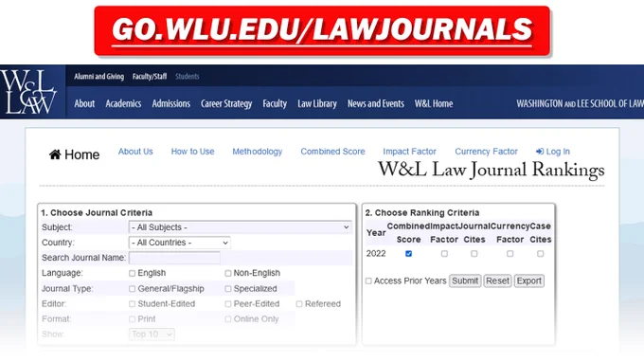The height and width of the screenshot is (362, 644).
Task: Open the Academics menu
Action: click(x=123, y=103)
